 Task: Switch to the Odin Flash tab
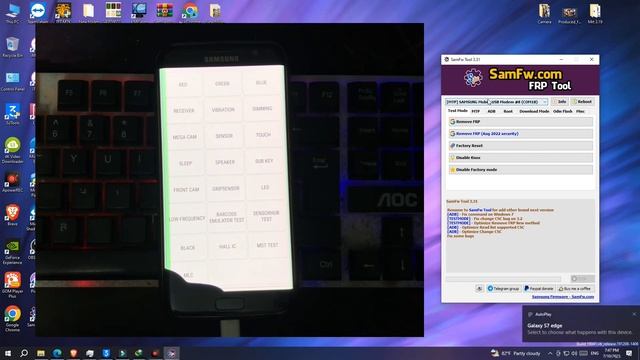(x=562, y=111)
